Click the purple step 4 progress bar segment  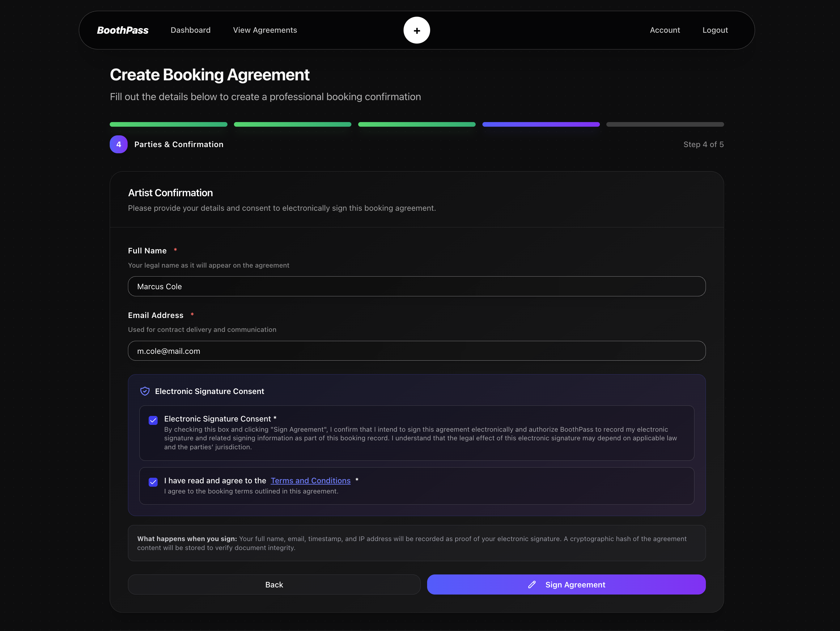(x=541, y=124)
